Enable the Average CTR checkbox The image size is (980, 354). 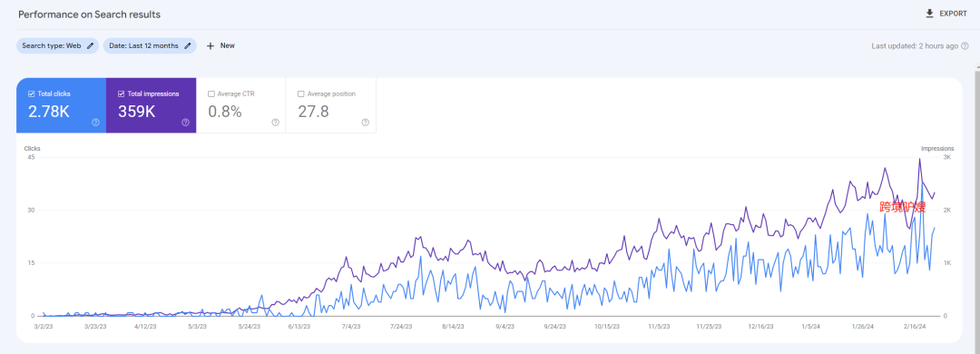pos(211,93)
